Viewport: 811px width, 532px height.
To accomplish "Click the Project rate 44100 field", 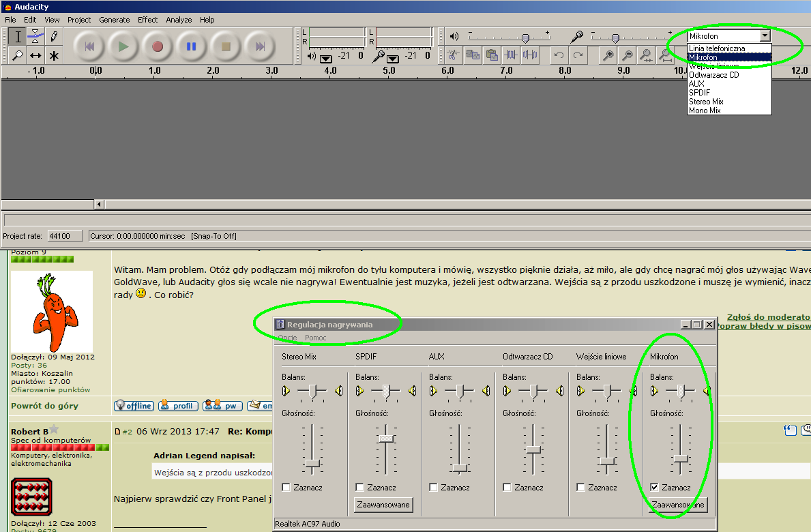I will click(x=64, y=236).
